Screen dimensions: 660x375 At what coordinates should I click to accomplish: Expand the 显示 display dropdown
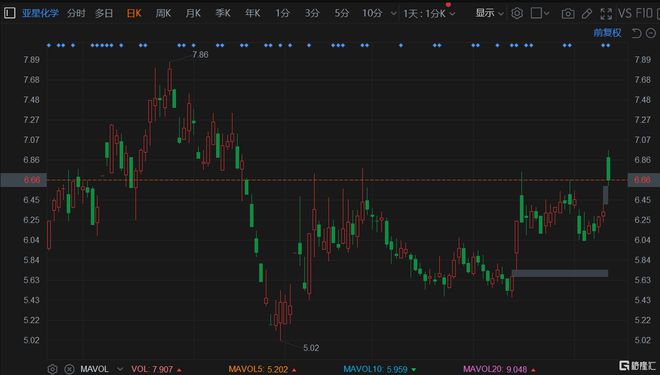coord(489,13)
